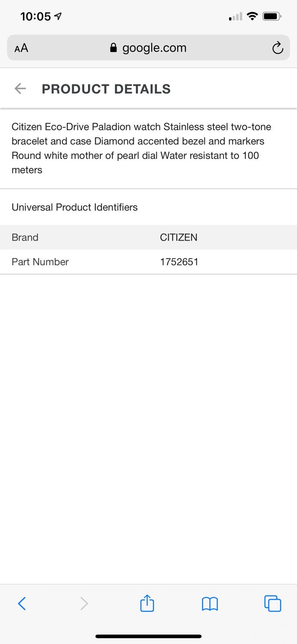Select the part number 1752651
This screenshot has height=644, width=297.
(x=179, y=262)
